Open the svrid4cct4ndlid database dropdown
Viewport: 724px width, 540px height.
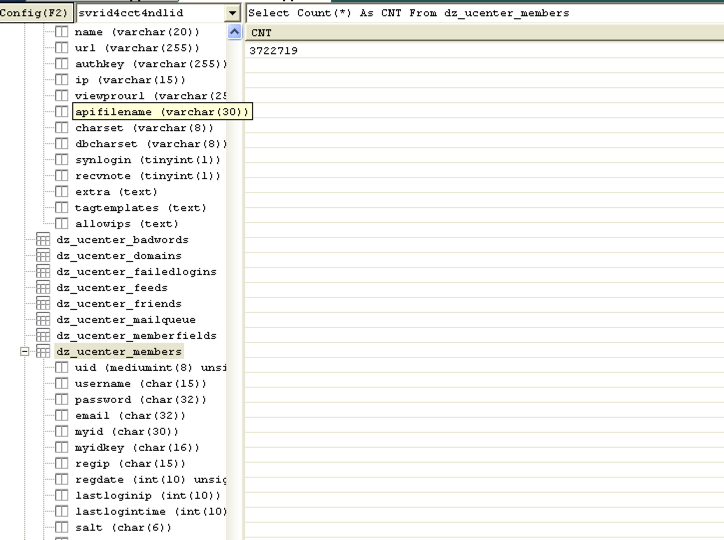pyautogui.click(x=232, y=13)
